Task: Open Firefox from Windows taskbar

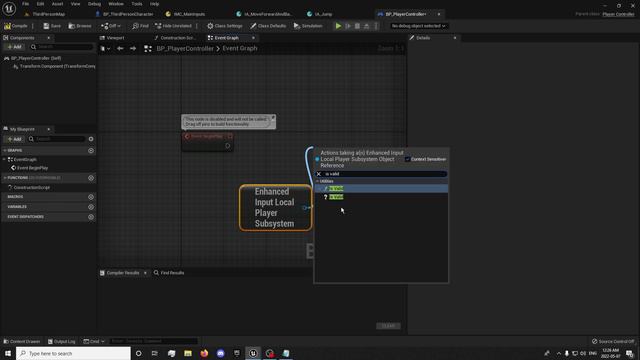Action: point(204,353)
